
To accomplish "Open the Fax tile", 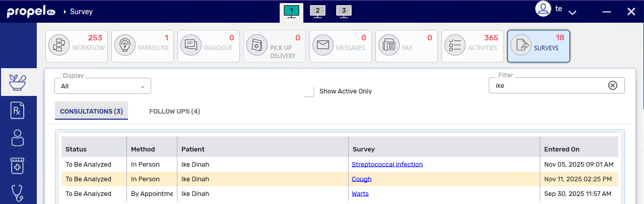I will click(x=407, y=46).
